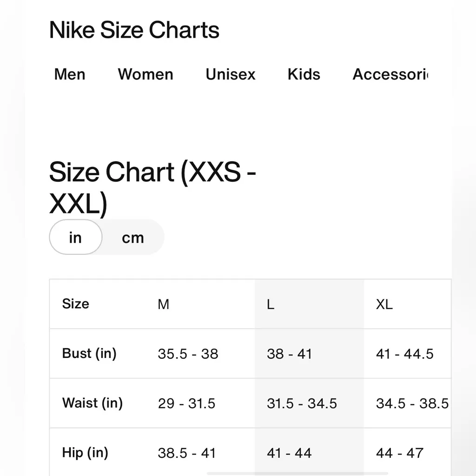Switch to the Men size tab
The width and height of the screenshot is (476, 476).
70,74
